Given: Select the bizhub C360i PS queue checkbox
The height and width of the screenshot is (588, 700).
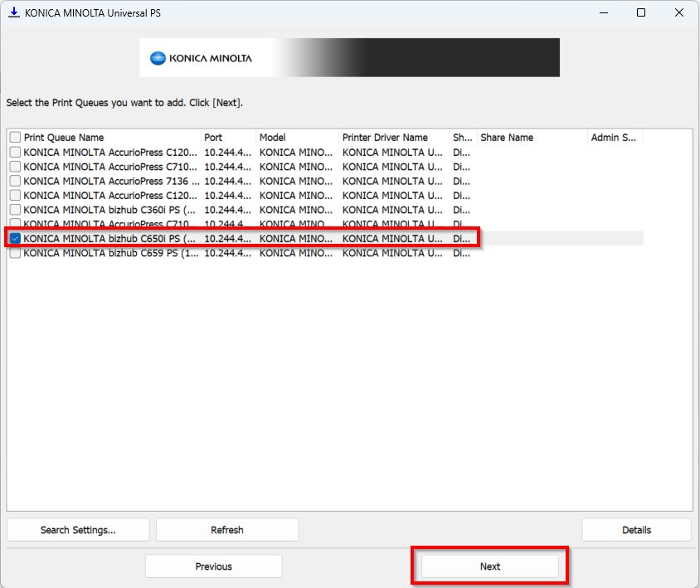Looking at the screenshot, I should pyautogui.click(x=15, y=210).
